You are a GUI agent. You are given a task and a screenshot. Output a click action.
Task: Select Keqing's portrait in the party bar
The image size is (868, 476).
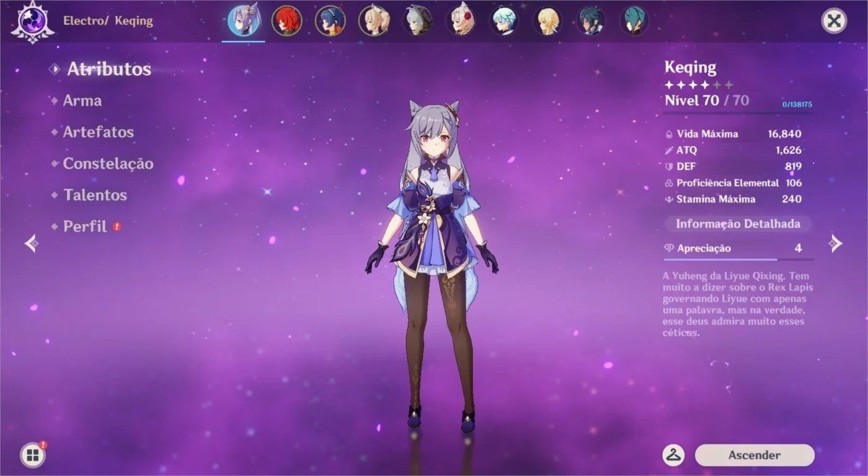243,20
